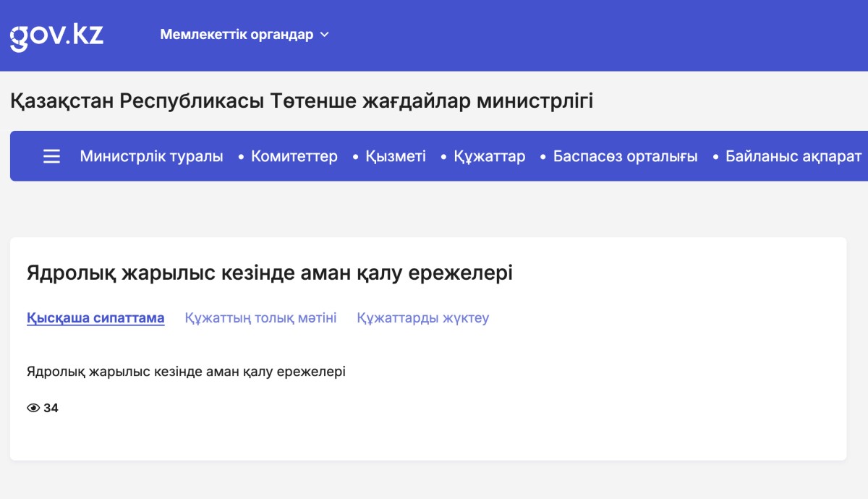Screen dimensions: 868x499
Task: Open the Құжаттар navigation item
Action: (489, 156)
